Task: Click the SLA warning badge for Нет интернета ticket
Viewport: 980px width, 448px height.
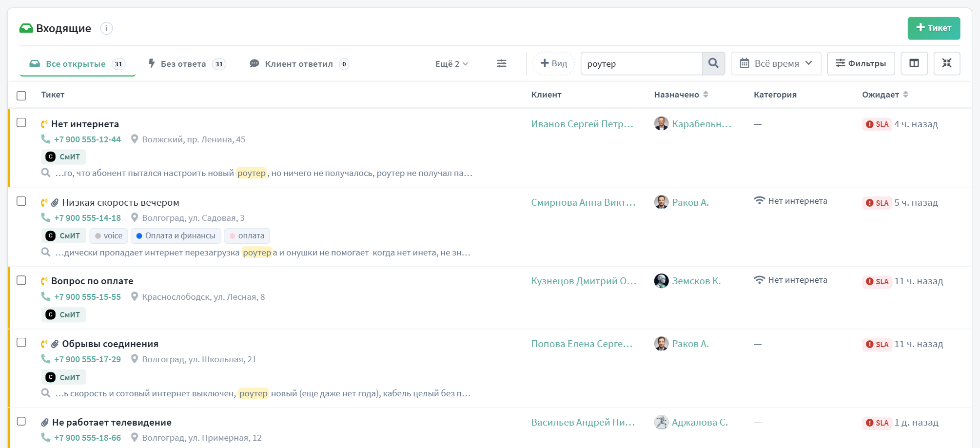Action: click(877, 124)
